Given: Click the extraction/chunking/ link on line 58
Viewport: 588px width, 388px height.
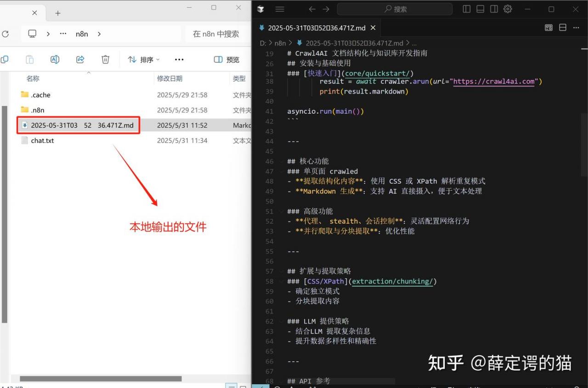Looking at the screenshot, I should 392,281.
